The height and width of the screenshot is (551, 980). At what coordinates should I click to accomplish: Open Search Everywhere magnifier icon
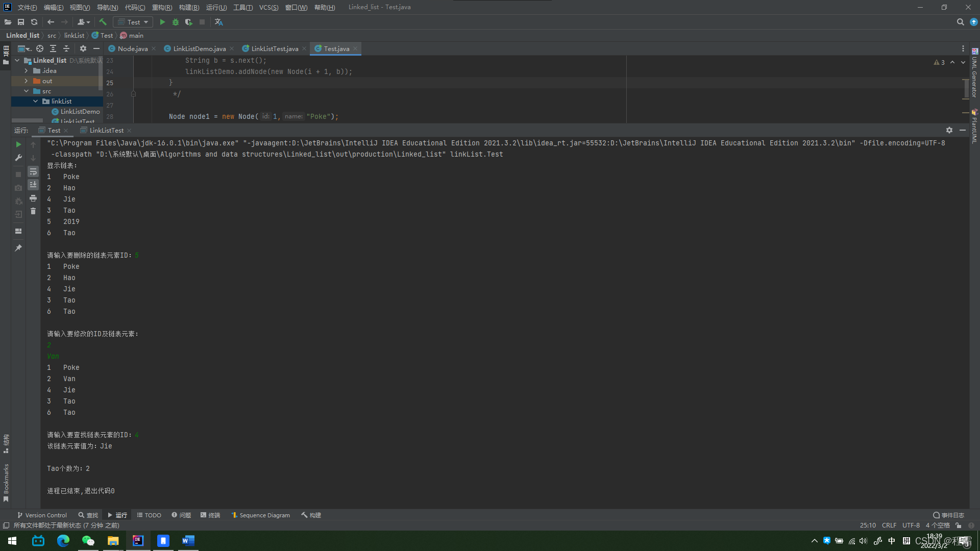pos(960,22)
